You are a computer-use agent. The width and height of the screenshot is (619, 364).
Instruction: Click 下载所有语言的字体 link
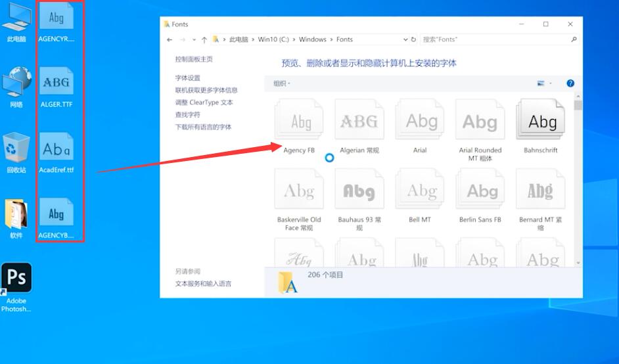[203, 127]
